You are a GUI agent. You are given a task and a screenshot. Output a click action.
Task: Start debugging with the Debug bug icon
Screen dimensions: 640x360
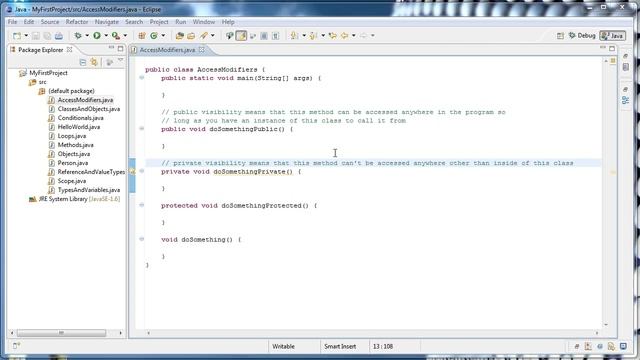(78, 36)
